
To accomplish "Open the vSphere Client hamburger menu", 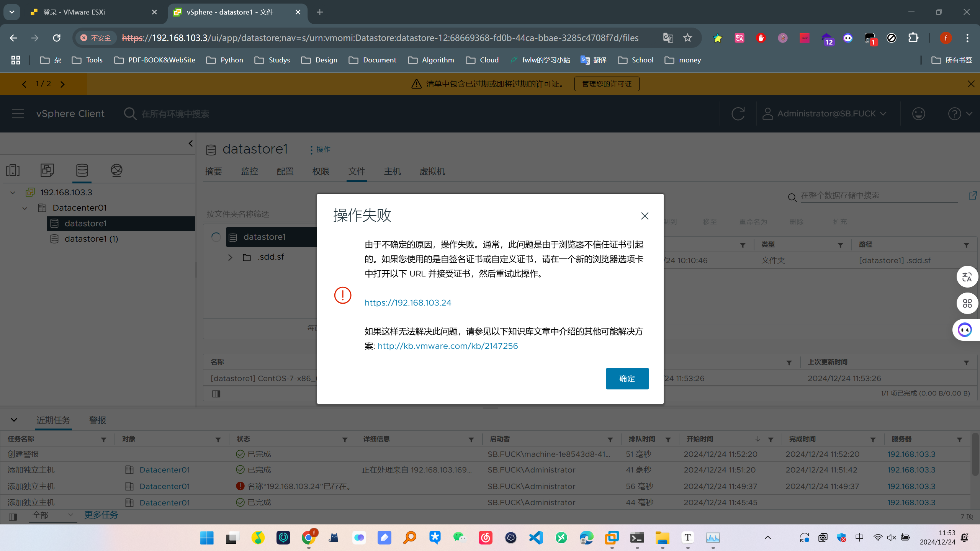I will (x=18, y=114).
